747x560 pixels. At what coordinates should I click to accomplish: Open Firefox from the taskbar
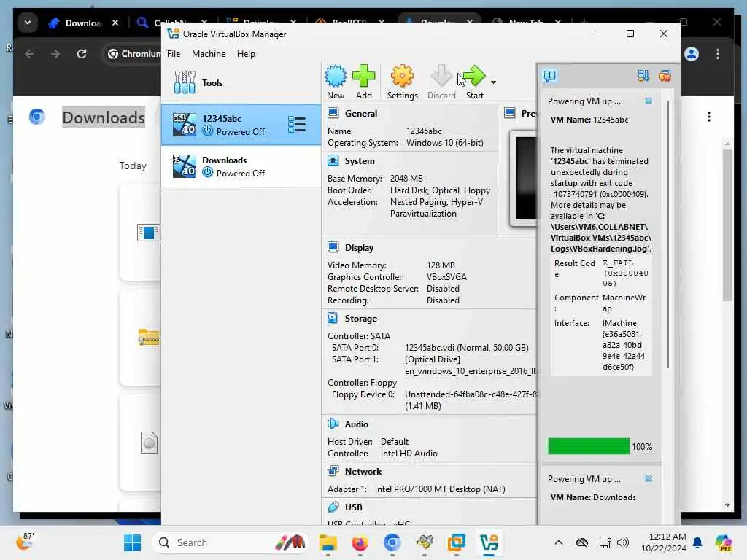tap(360, 542)
